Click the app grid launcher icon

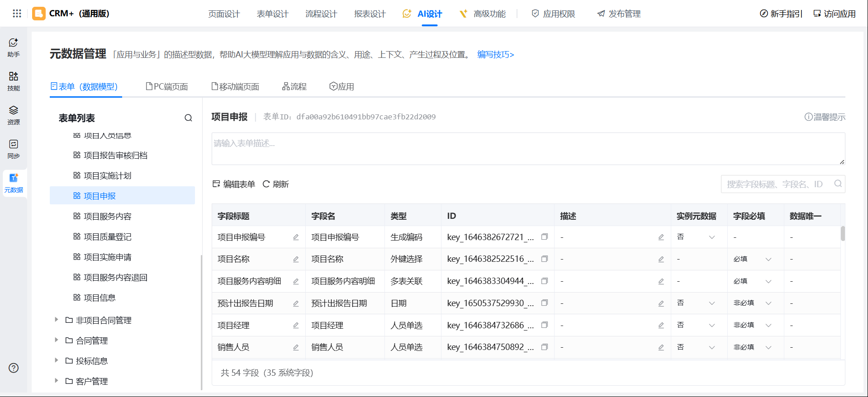point(17,14)
